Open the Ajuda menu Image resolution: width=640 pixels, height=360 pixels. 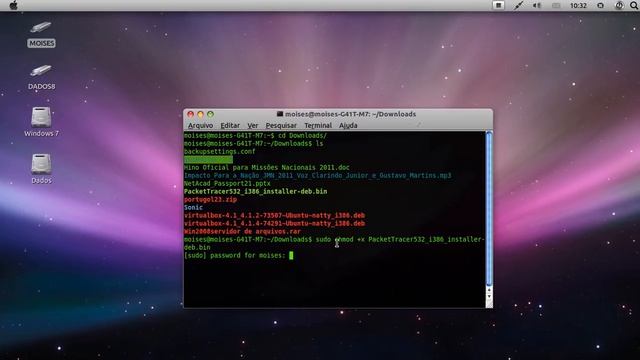coord(348,125)
